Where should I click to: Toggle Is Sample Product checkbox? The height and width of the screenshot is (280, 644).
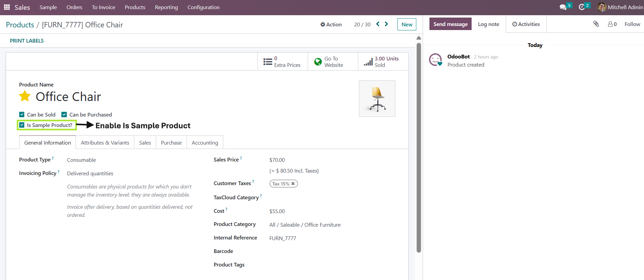tap(22, 125)
